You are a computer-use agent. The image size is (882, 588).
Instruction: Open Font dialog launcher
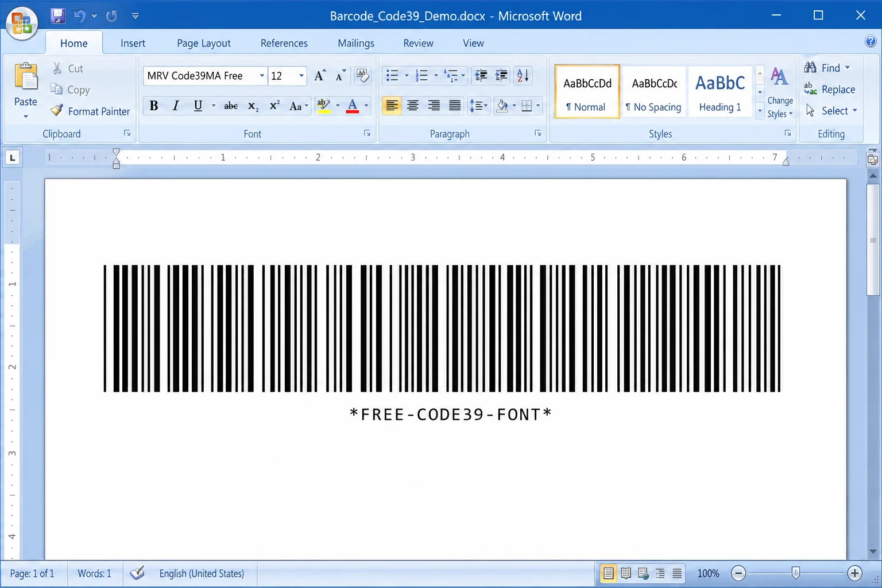click(367, 133)
